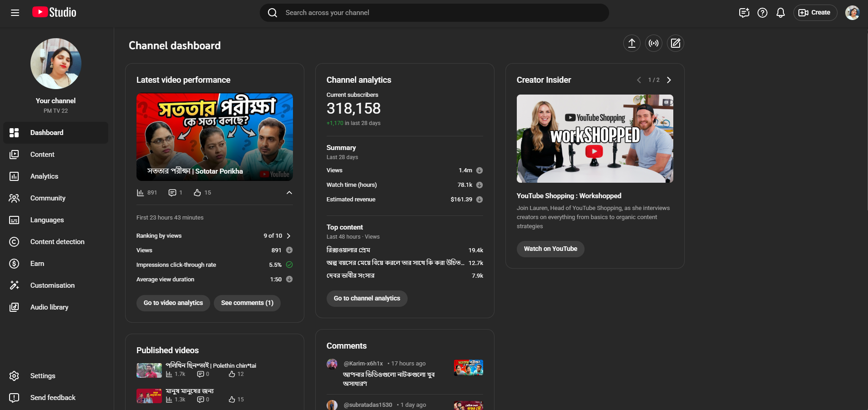The height and width of the screenshot is (410, 868).
Task: Open Analytics from the sidebar
Action: click(x=44, y=176)
